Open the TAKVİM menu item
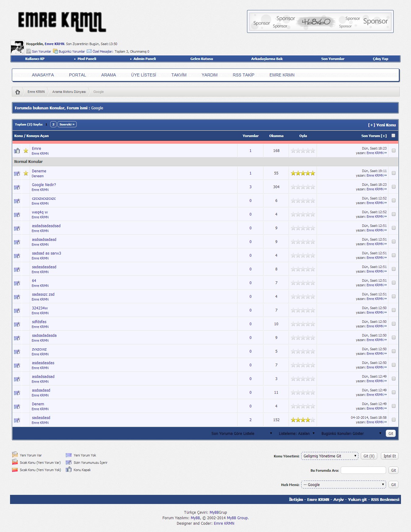 click(x=179, y=75)
